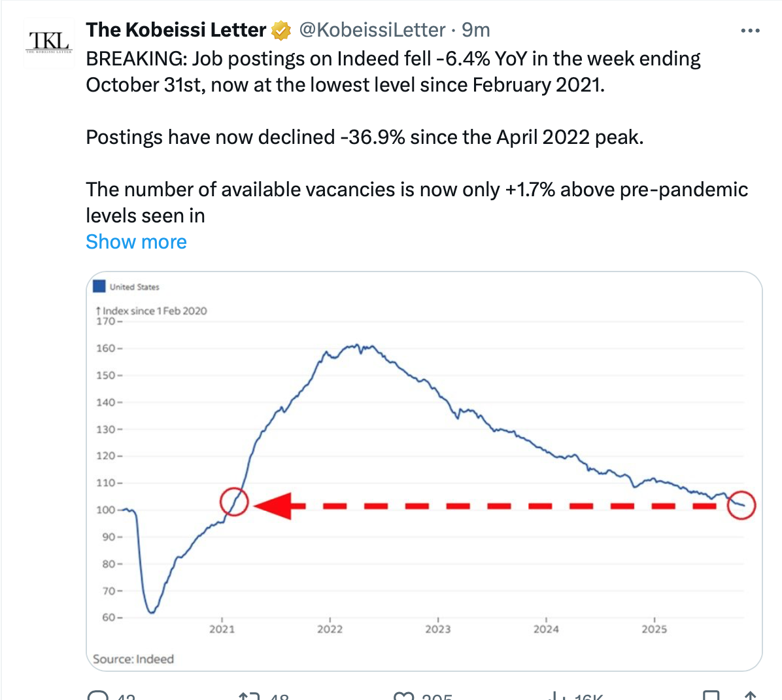Open The Kobeissi Letter profile name

[176, 30]
